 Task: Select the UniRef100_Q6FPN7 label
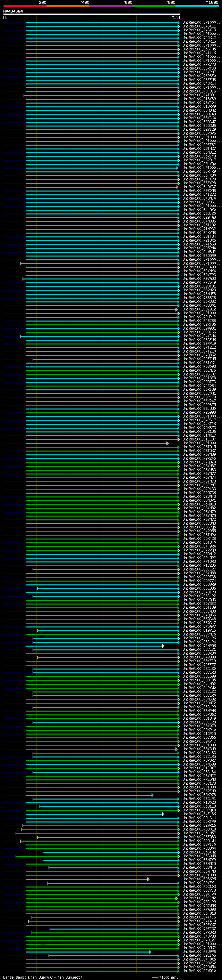pyautogui.click(x=199, y=485)
